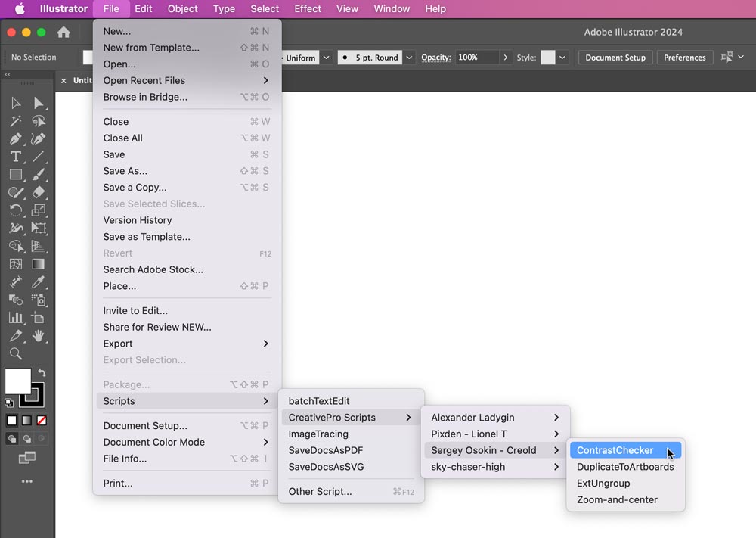The image size is (756, 538).
Task: Open the Effect menu
Action: pyautogui.click(x=308, y=8)
